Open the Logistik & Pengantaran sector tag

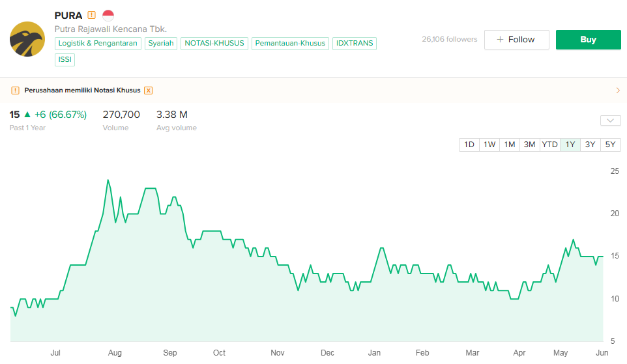click(98, 44)
